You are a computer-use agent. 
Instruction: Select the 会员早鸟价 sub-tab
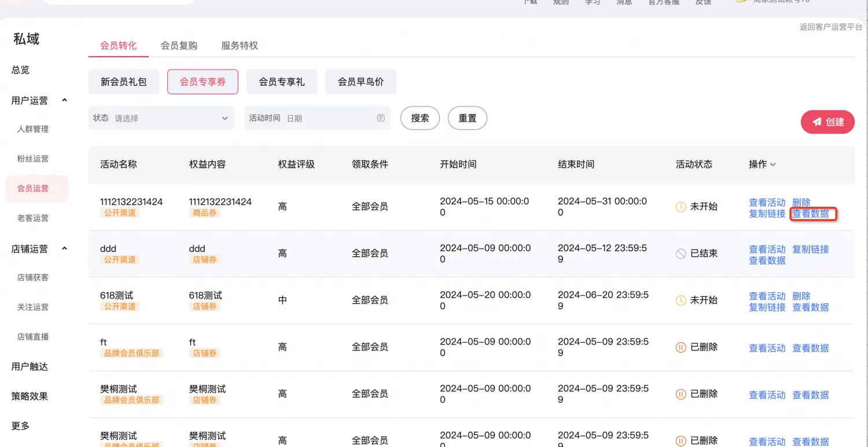tap(361, 82)
